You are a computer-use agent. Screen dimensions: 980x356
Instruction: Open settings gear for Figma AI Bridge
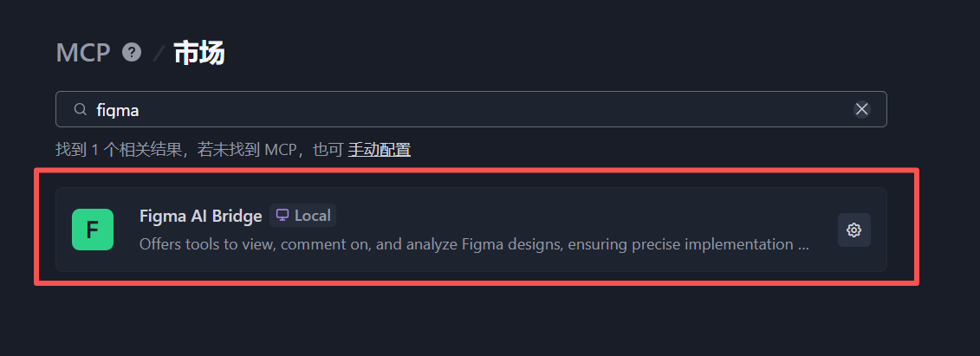click(x=853, y=230)
